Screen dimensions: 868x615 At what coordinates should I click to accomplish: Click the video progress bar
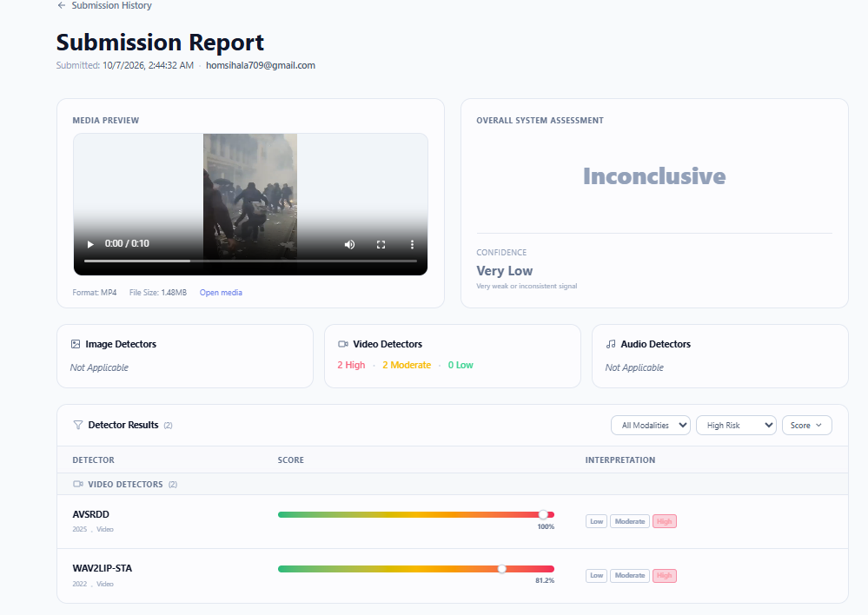250,261
